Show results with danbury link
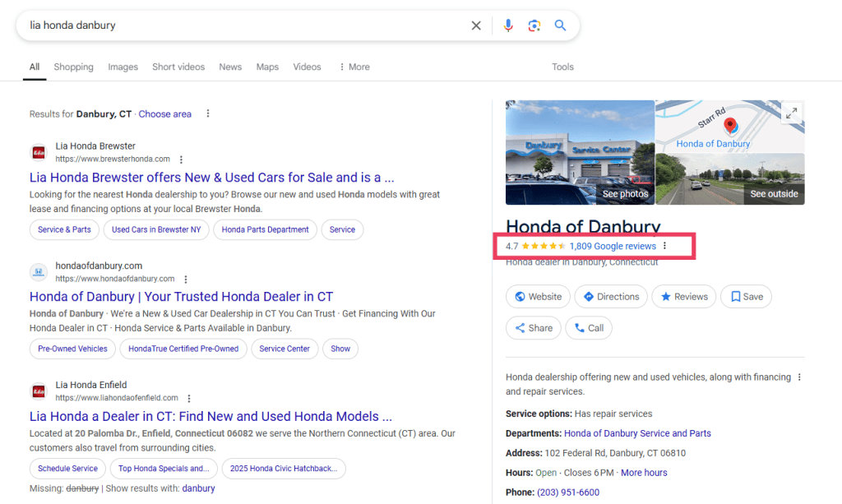Image resolution: width=842 pixels, height=504 pixels. (x=198, y=488)
